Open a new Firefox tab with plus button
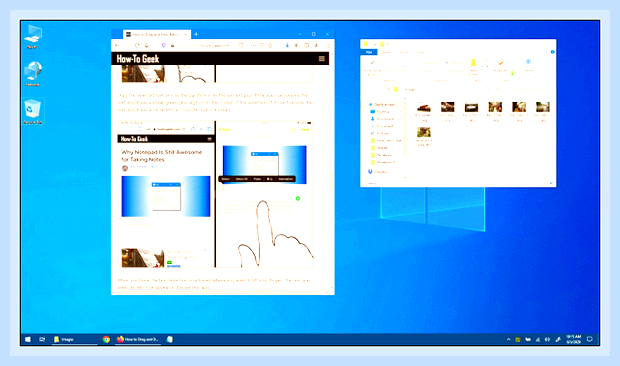This screenshot has width=620, height=366. 196,34
